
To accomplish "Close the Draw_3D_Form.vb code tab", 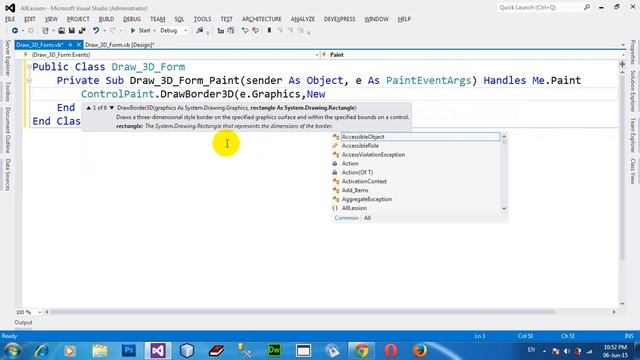I will click(x=79, y=45).
